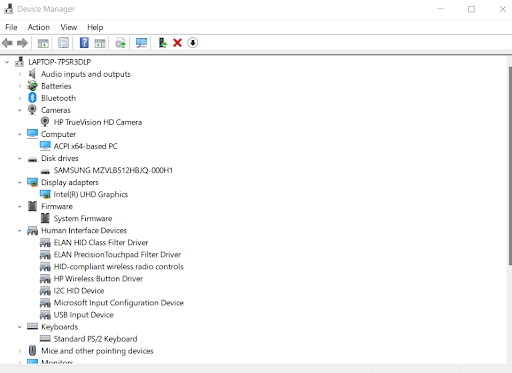Open the File menu
The image size is (512, 373).
(x=11, y=27)
